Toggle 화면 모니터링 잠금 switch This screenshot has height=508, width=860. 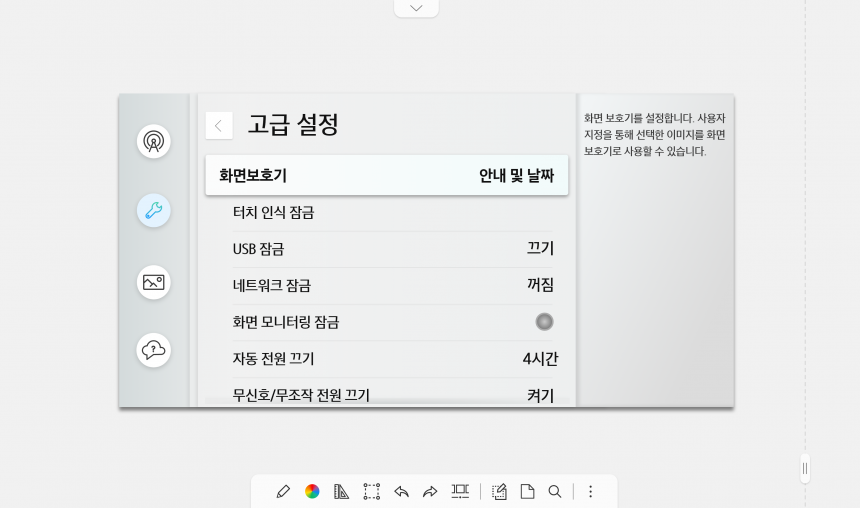544,322
